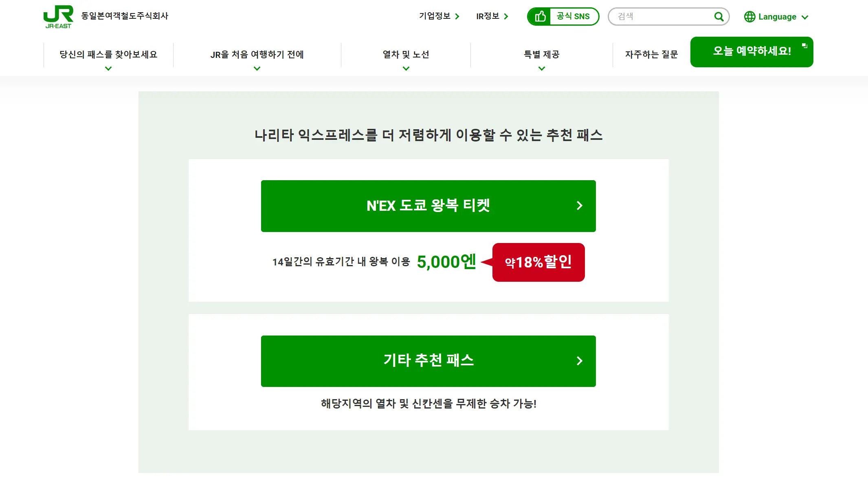Expand the 당신의 패스를 찾아보세요 menu
Viewport: 868px width, 486px height.
coord(108,68)
